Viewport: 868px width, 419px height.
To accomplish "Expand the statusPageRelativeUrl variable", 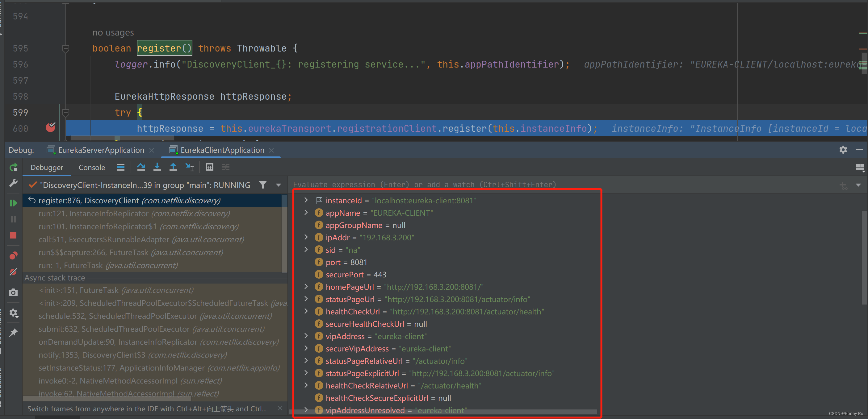I will pos(306,361).
